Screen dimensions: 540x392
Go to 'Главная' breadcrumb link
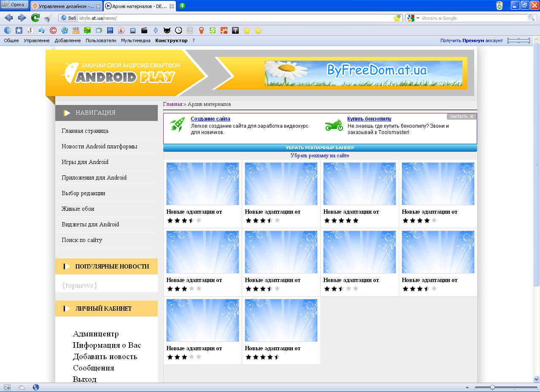(x=173, y=104)
